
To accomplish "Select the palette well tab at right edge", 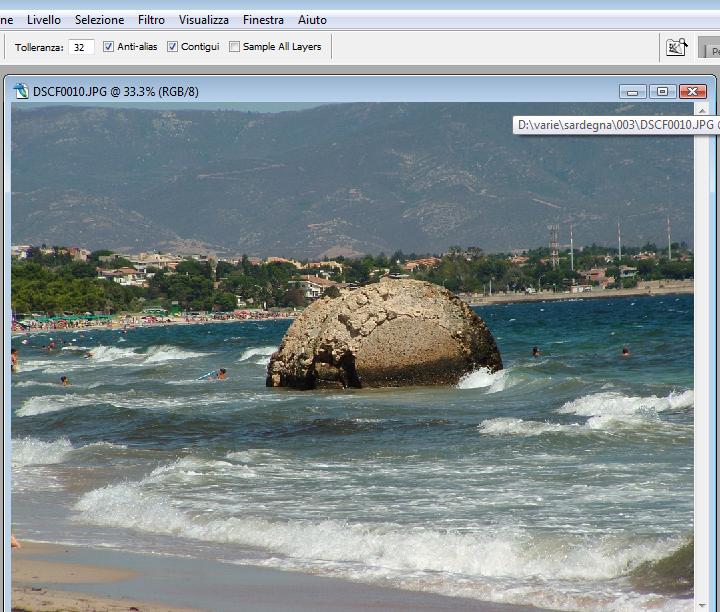I will coord(709,47).
